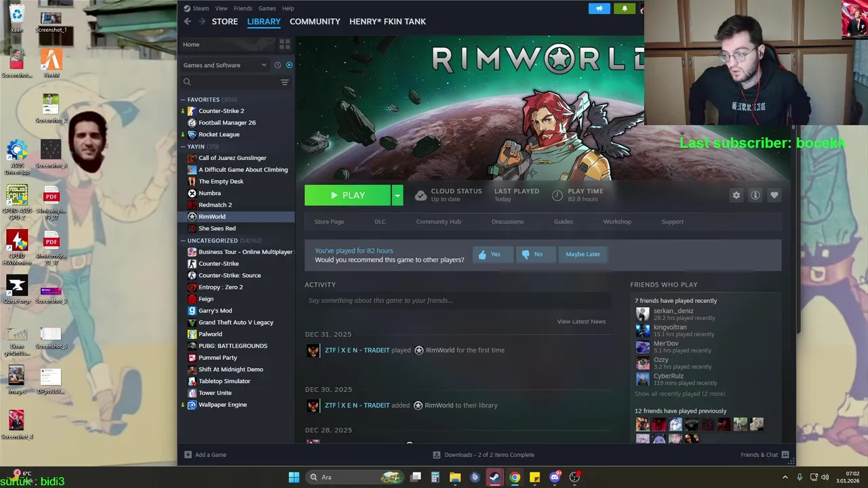Switch library to grid view icon
Screen dimensions: 868x488
(285, 44)
